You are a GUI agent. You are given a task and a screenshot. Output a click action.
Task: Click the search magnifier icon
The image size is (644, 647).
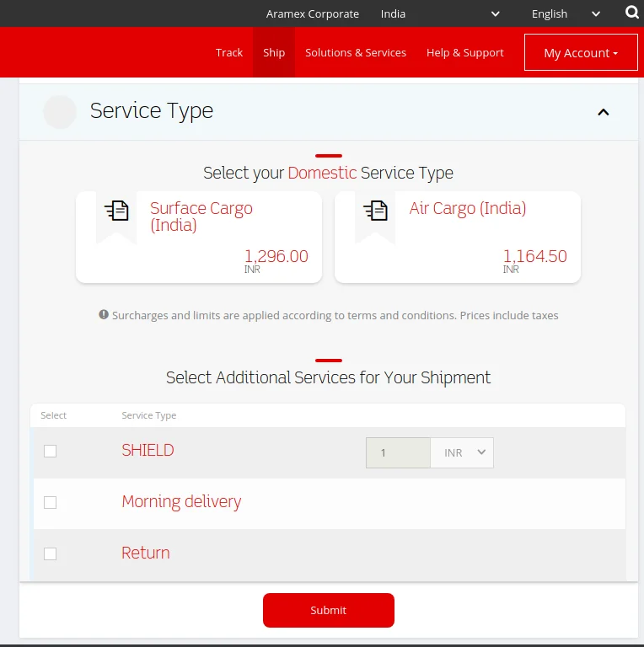pos(631,13)
